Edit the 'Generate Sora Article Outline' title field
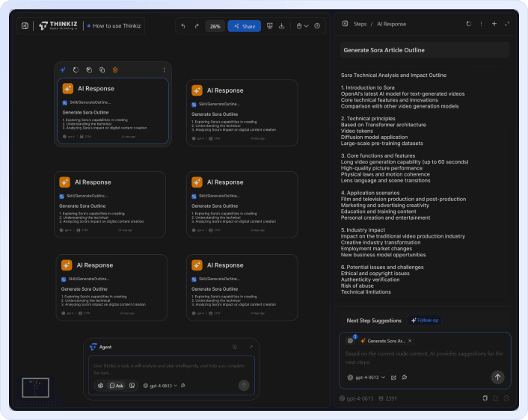The width and height of the screenshot is (528, 420). coord(425,50)
